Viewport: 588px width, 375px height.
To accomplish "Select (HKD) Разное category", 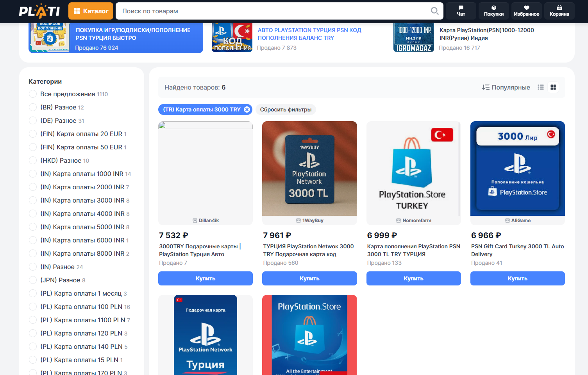I will pos(59,161).
